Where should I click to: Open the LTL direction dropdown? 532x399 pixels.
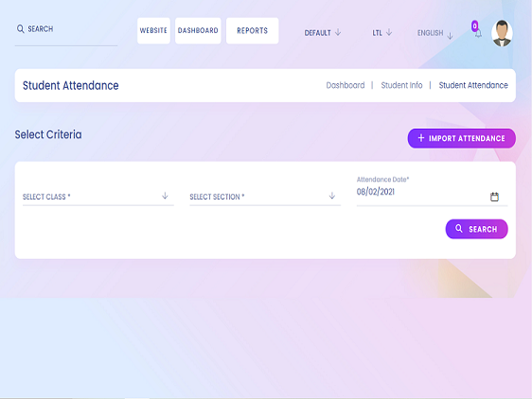pos(382,33)
